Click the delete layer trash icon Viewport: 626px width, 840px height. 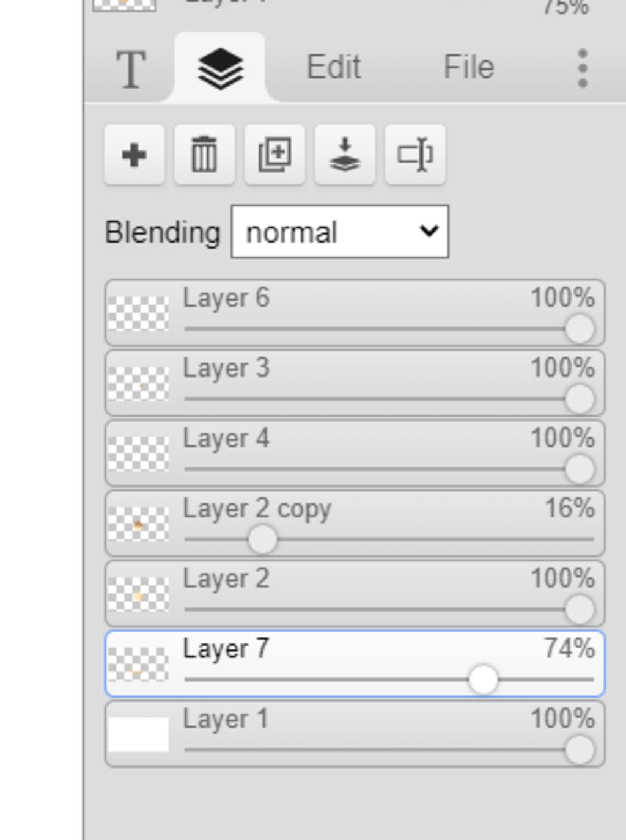pyautogui.click(x=204, y=155)
